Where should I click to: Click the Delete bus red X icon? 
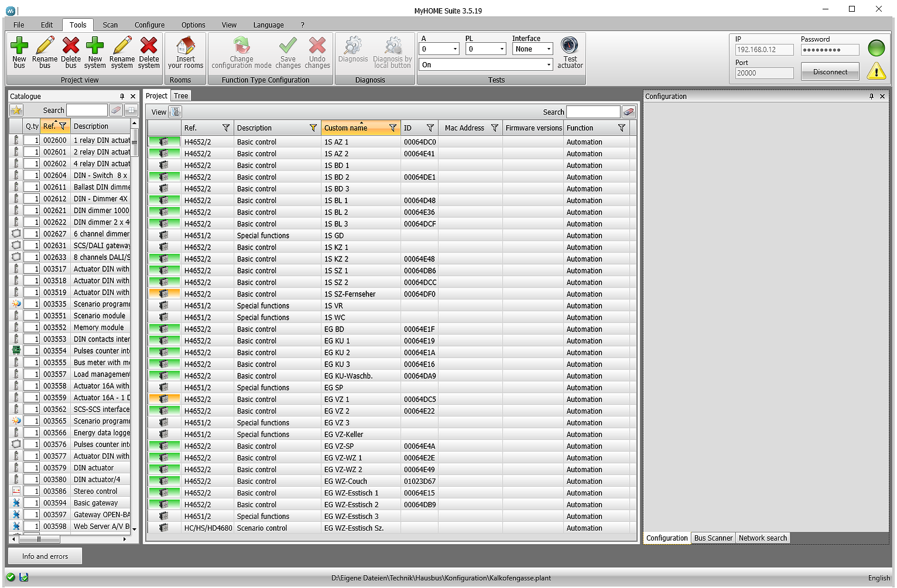(71, 46)
